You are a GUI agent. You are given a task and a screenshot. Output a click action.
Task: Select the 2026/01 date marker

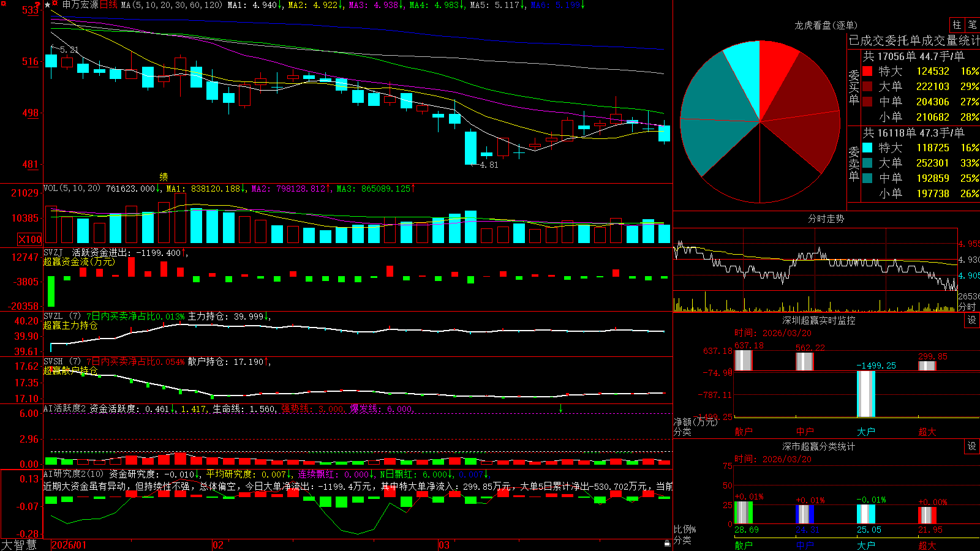point(69,545)
